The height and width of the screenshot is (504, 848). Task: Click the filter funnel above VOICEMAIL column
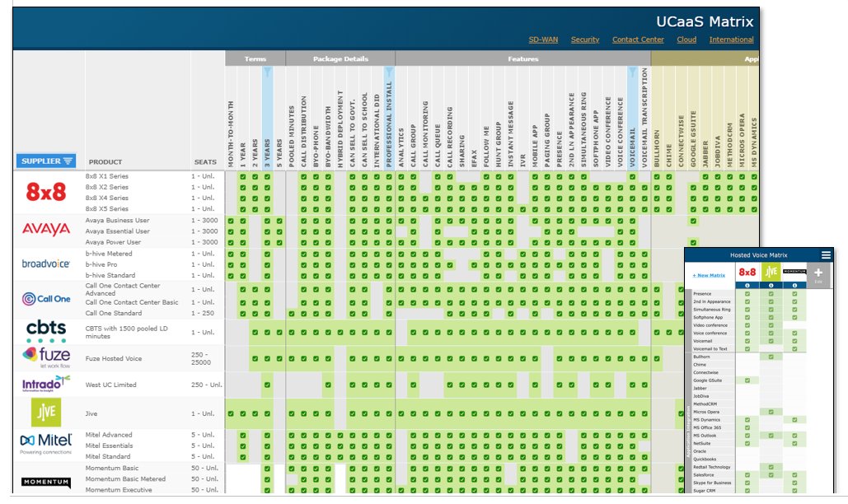(x=632, y=72)
